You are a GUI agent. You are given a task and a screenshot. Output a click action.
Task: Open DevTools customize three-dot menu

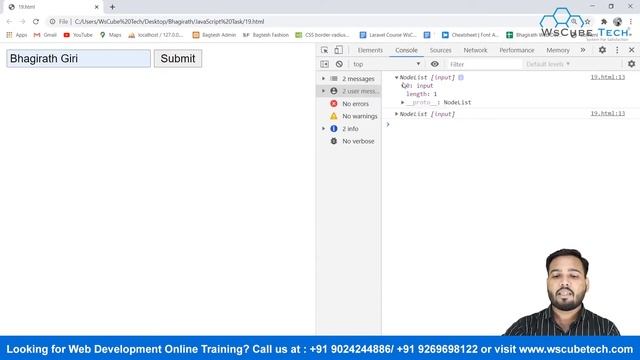click(x=617, y=50)
